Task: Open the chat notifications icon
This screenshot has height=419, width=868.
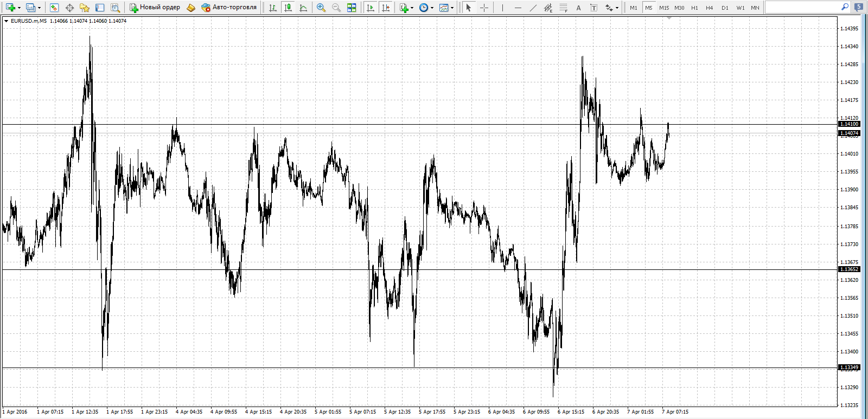Action: pos(859,7)
